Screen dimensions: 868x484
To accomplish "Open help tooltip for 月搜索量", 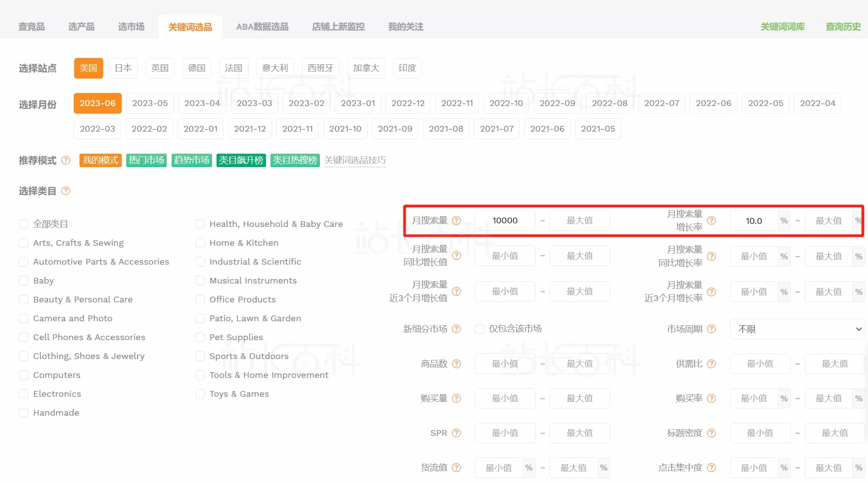I will 456,221.
